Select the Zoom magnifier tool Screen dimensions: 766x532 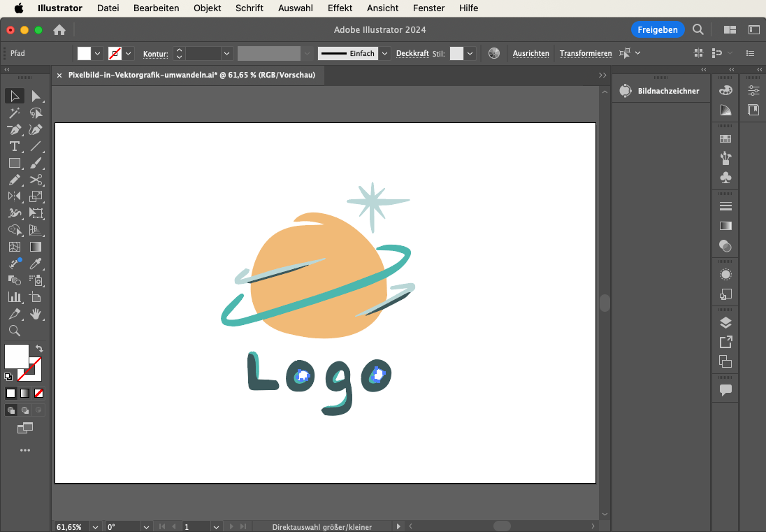[14, 331]
